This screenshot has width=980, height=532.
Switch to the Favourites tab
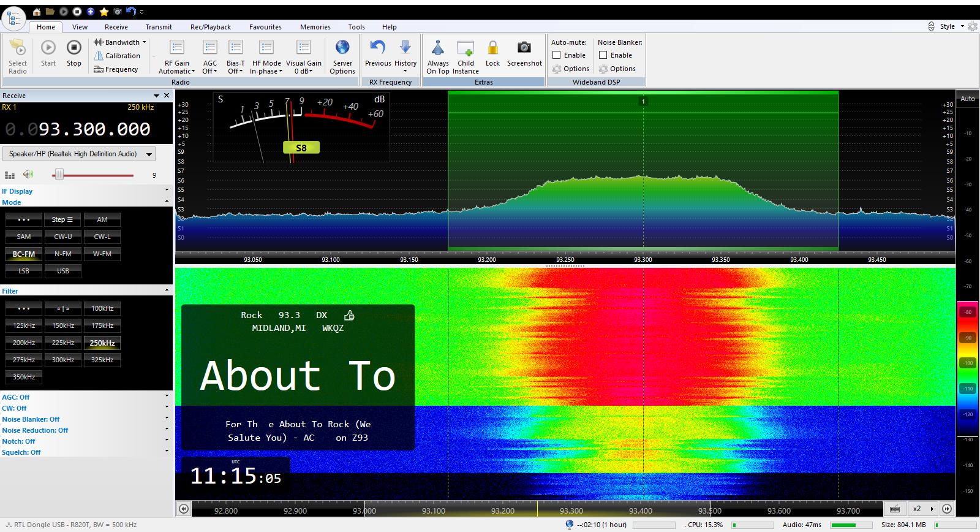tap(265, 27)
